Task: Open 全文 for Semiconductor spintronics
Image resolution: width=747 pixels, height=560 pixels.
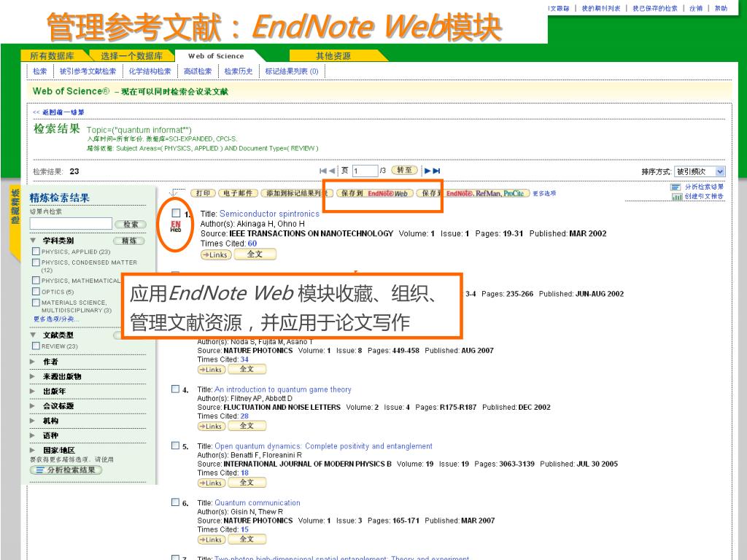Action: click(255, 254)
